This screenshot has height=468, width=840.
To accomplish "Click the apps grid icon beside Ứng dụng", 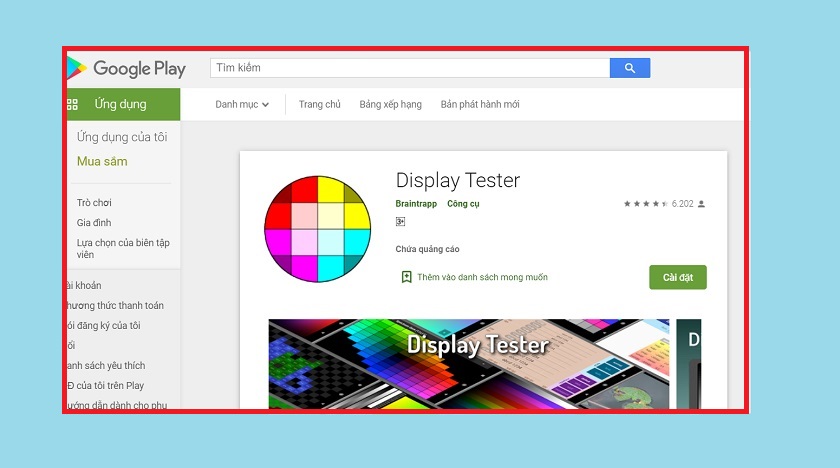I will click(x=72, y=104).
